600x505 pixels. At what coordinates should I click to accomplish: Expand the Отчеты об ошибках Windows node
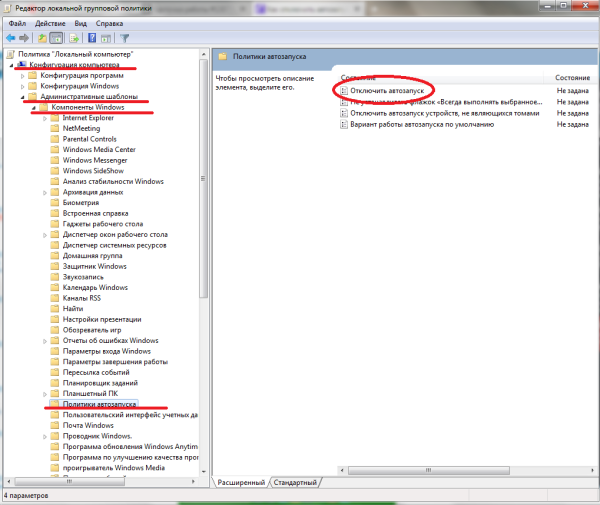[x=45, y=341]
